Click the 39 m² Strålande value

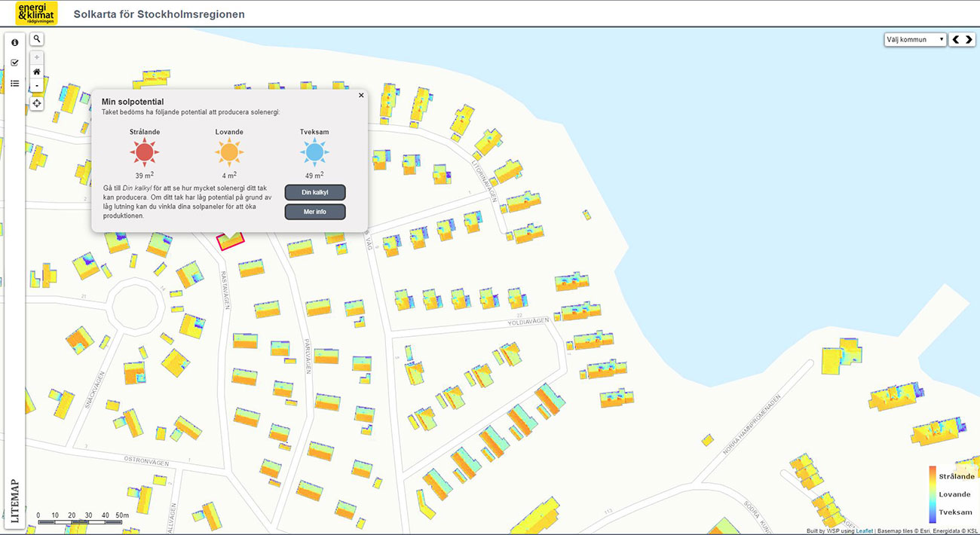[x=144, y=176]
